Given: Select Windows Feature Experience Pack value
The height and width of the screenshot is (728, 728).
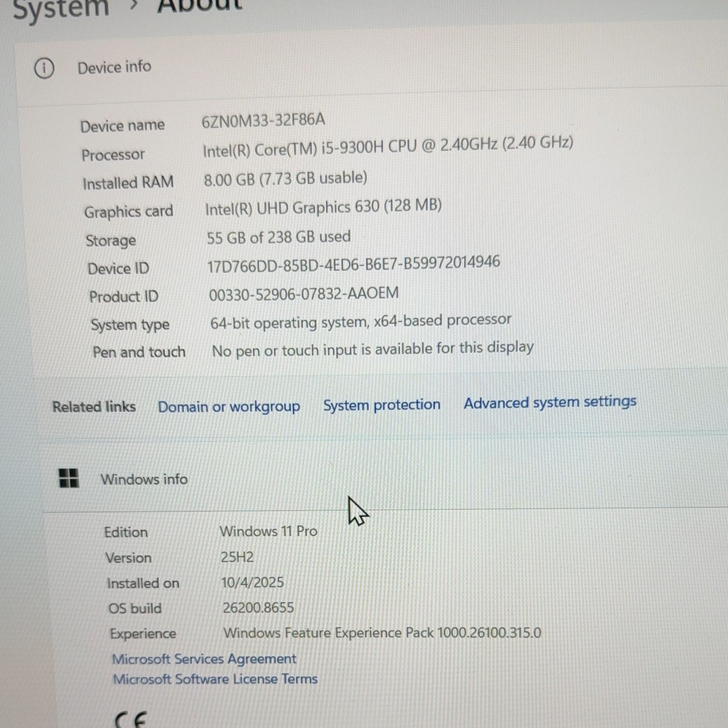Looking at the screenshot, I should pyautogui.click(x=382, y=633).
